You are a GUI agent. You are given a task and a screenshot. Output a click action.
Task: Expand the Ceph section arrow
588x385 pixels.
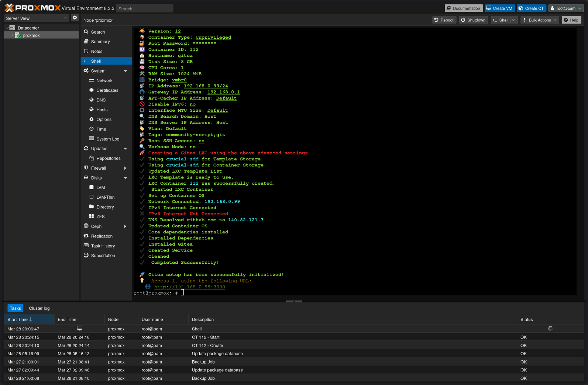click(x=125, y=226)
